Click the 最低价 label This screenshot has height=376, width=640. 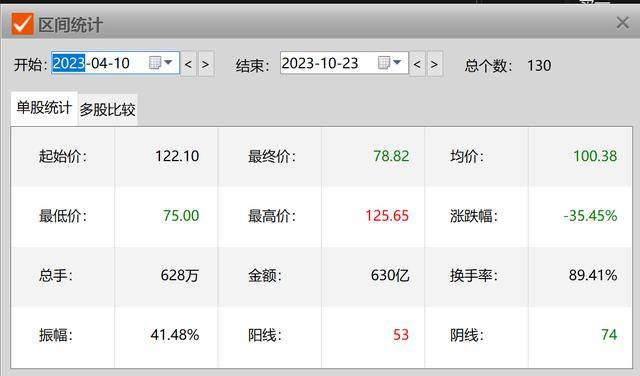[62, 216]
